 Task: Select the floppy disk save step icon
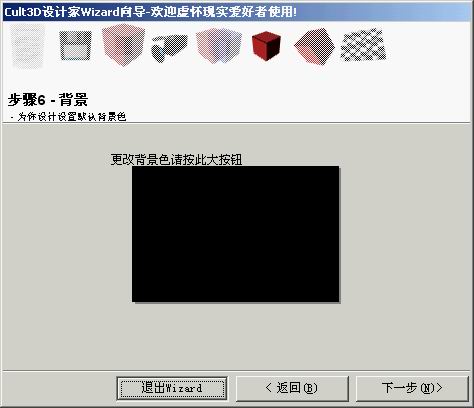pos(75,46)
